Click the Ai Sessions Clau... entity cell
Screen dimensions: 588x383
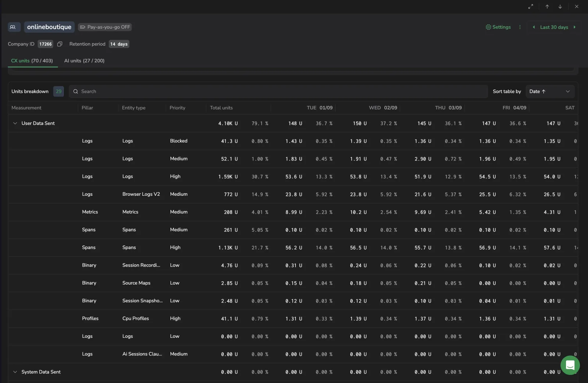coord(142,354)
